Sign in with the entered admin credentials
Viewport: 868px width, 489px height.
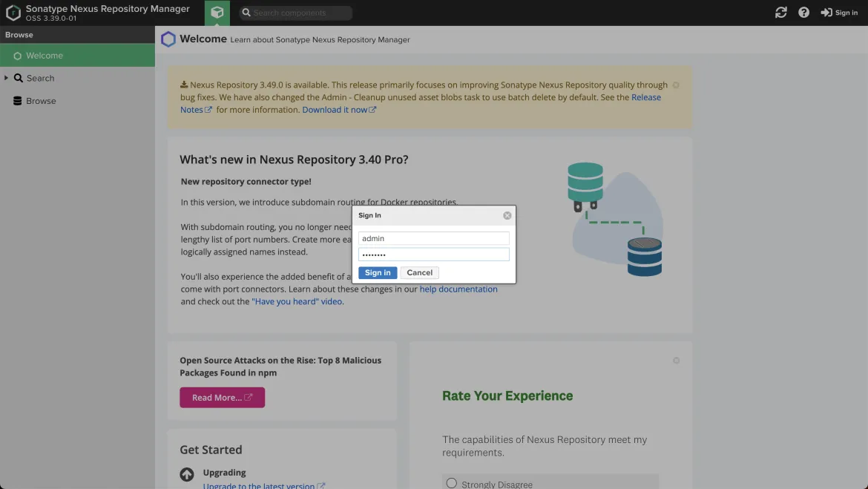377,272
